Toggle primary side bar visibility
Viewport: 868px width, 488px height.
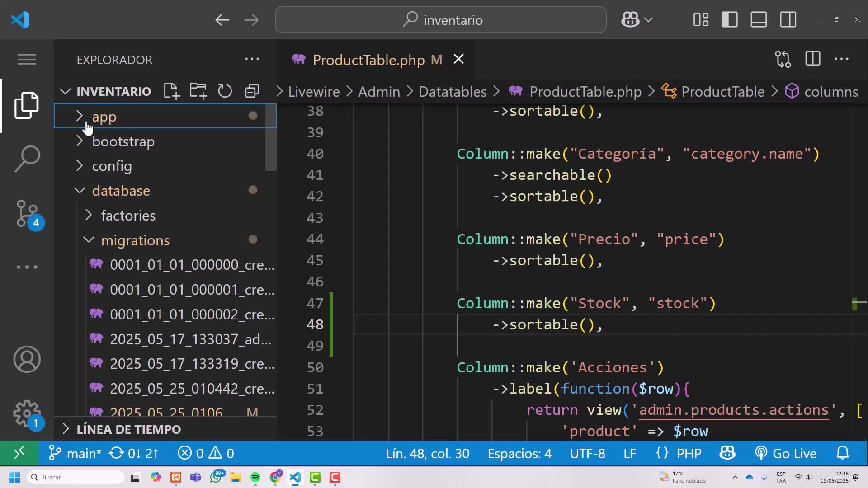730,20
